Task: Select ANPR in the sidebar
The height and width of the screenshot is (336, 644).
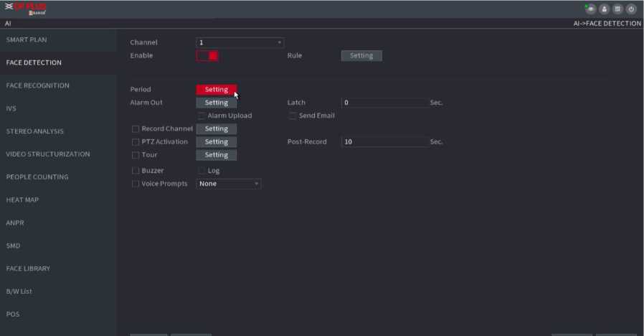Action: pos(16,223)
